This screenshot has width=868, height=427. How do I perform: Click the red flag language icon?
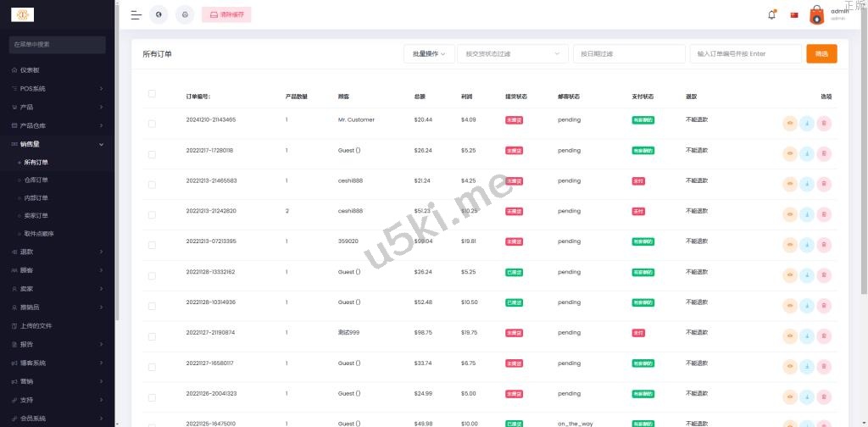click(x=794, y=15)
